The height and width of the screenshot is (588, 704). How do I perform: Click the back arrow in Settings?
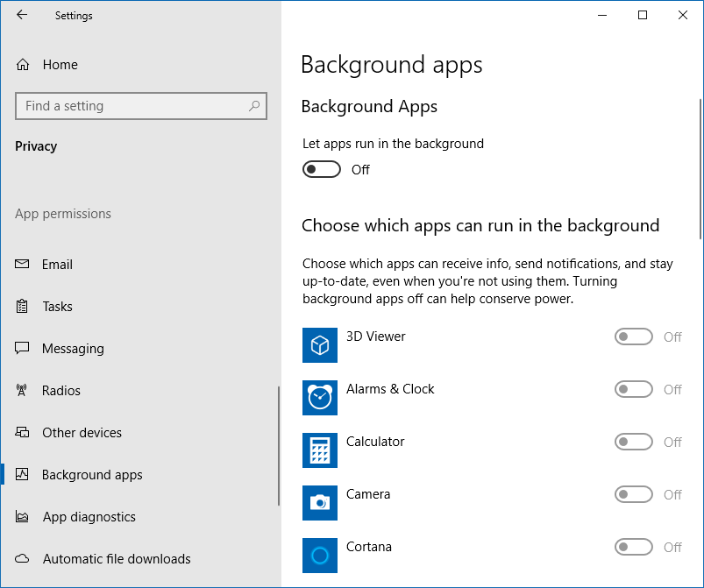pos(22,15)
